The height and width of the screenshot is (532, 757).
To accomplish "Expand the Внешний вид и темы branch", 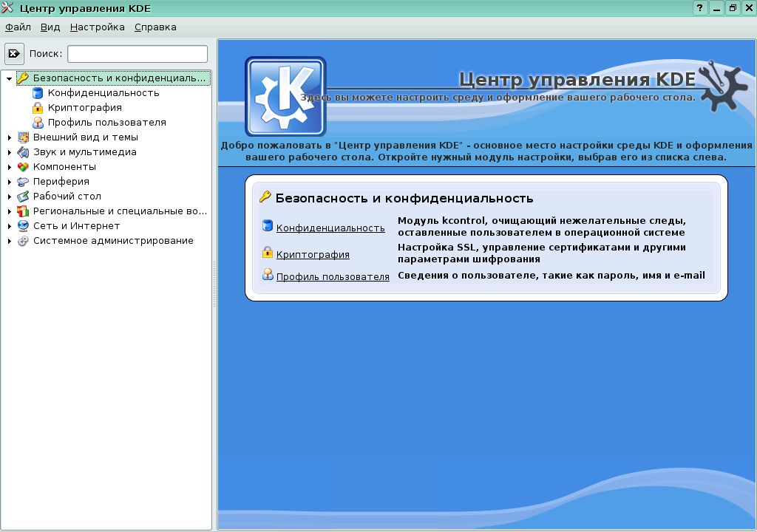I will point(8,137).
